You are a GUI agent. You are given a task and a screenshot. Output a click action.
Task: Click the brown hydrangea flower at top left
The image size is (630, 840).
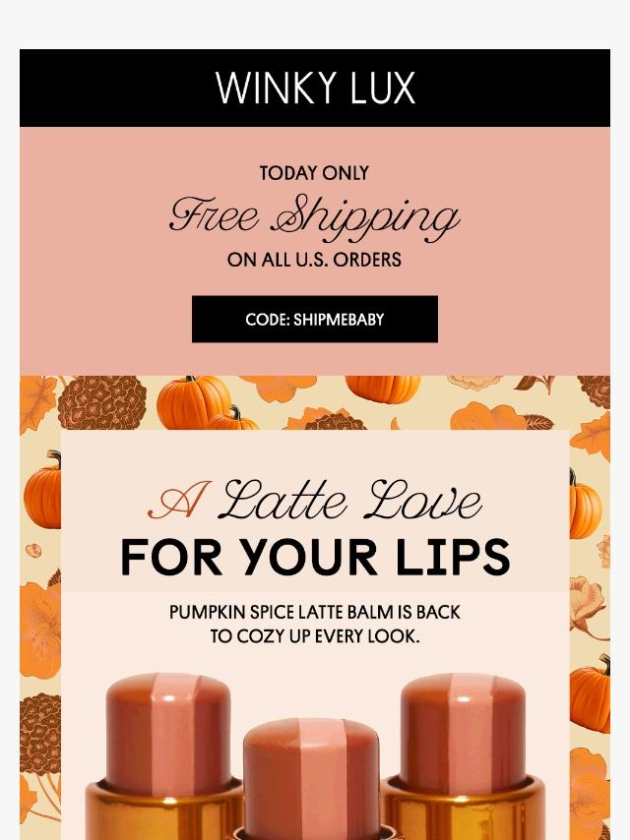(x=101, y=403)
